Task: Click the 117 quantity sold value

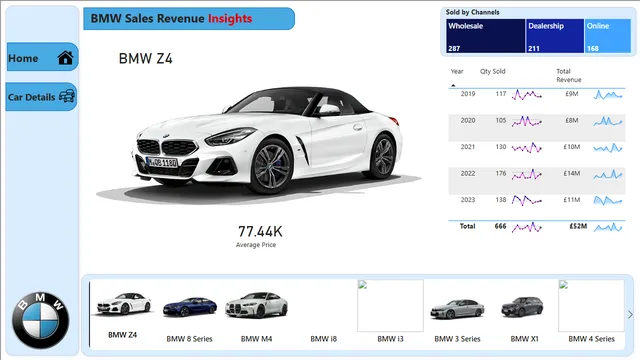Action: point(501,94)
